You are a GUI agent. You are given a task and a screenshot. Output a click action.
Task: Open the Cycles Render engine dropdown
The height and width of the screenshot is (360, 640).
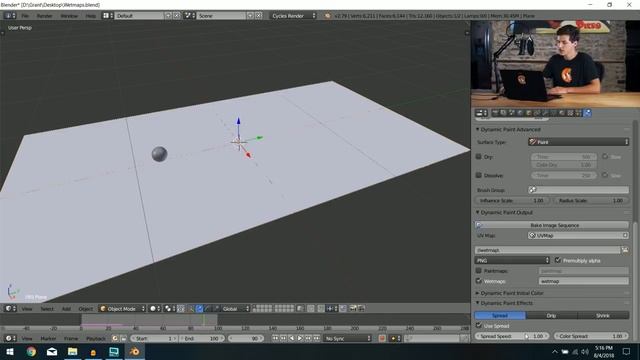coord(293,16)
